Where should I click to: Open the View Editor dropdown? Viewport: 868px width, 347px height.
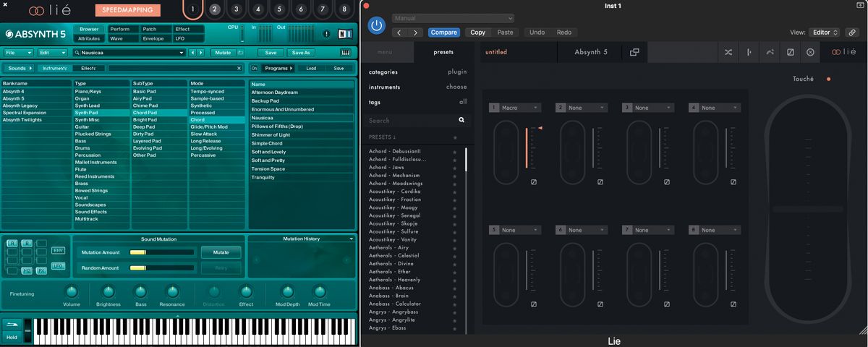825,33
